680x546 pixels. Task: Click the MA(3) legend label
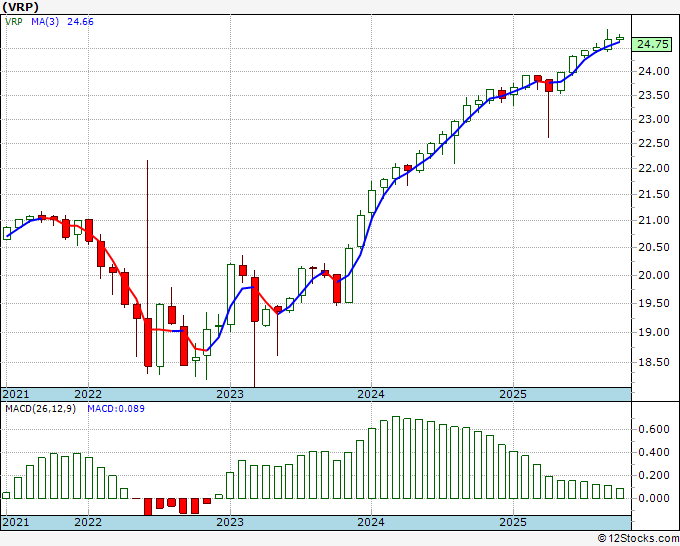(45, 22)
